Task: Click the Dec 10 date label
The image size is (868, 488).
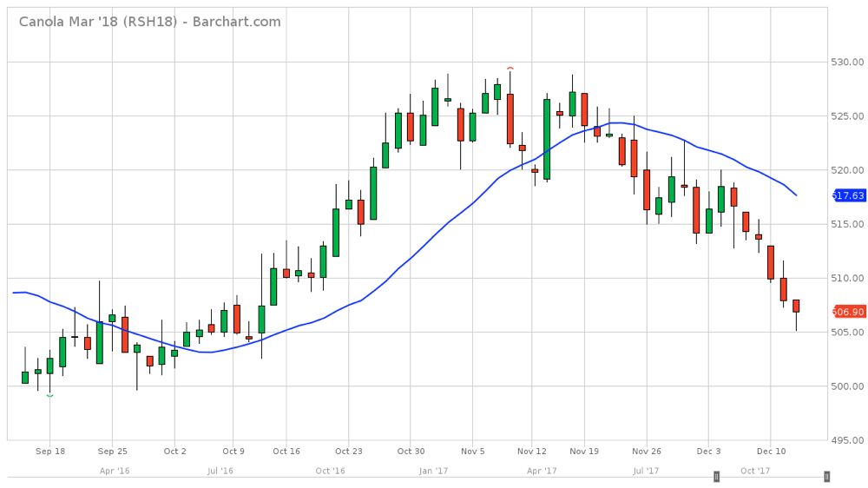Action: click(x=771, y=452)
